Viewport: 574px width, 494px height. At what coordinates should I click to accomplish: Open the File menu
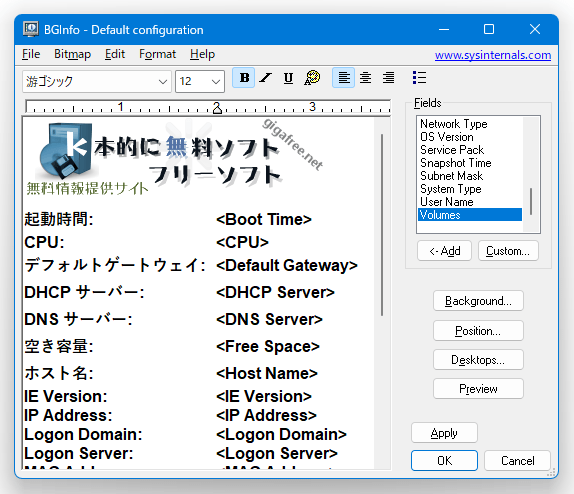[x=31, y=54]
